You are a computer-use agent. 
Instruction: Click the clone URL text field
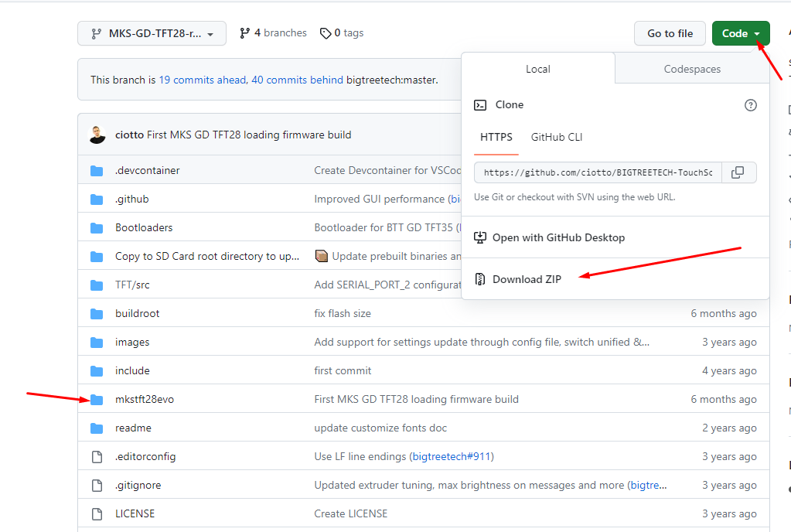(598, 172)
